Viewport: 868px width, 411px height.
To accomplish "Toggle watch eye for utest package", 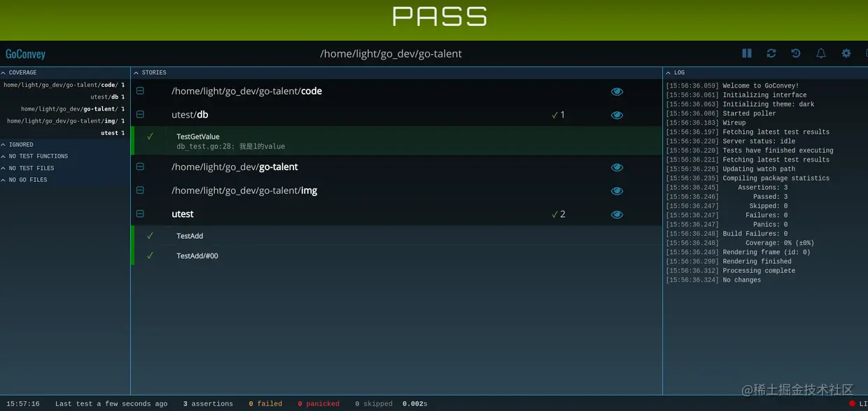I will pyautogui.click(x=617, y=215).
